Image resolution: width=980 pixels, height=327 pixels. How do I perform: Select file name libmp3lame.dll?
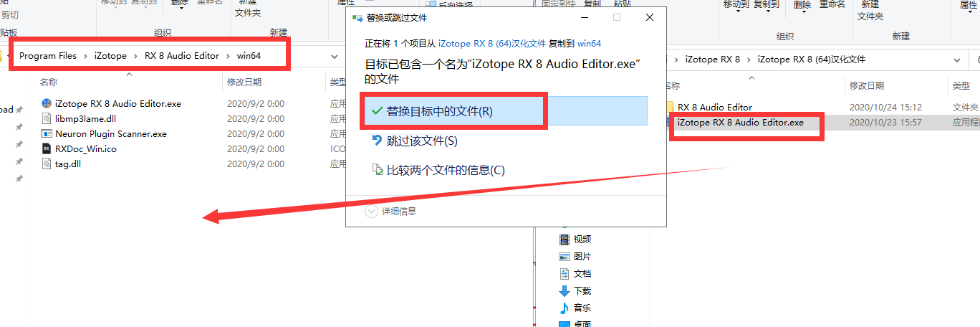click(85, 118)
